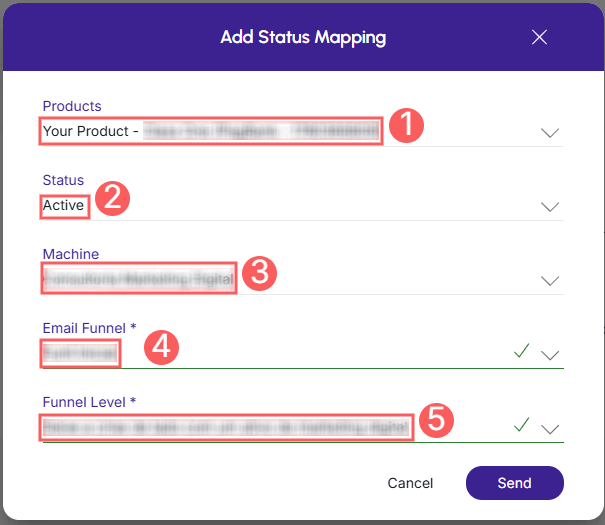Click the green checkmark in Email Funnel
The image size is (605, 525).
pyautogui.click(x=521, y=351)
